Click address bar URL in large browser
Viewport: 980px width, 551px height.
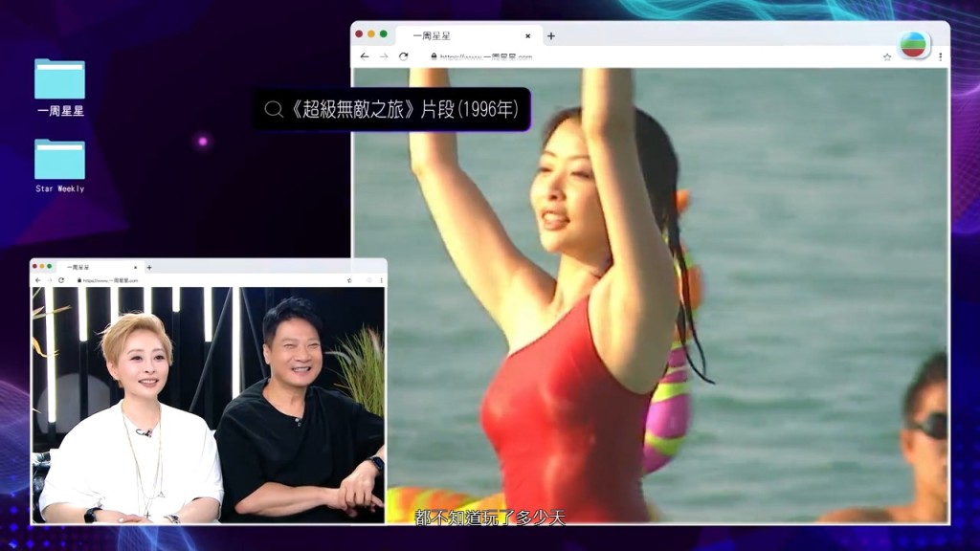click(486, 56)
